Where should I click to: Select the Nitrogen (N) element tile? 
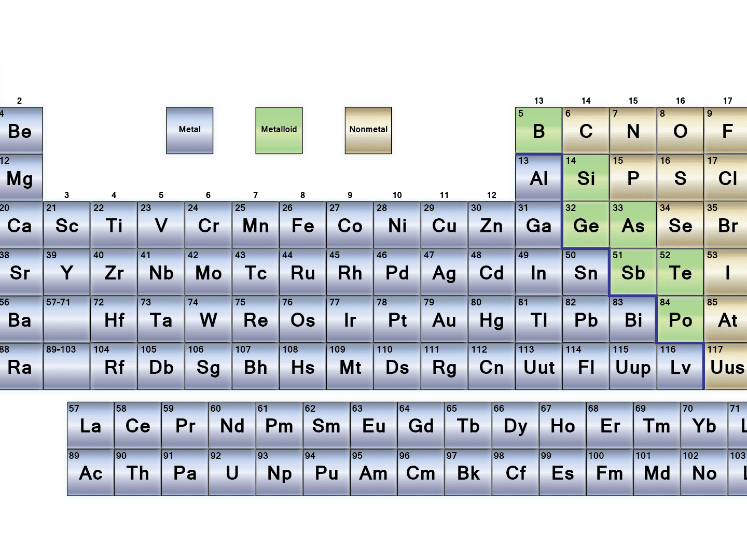(633, 131)
